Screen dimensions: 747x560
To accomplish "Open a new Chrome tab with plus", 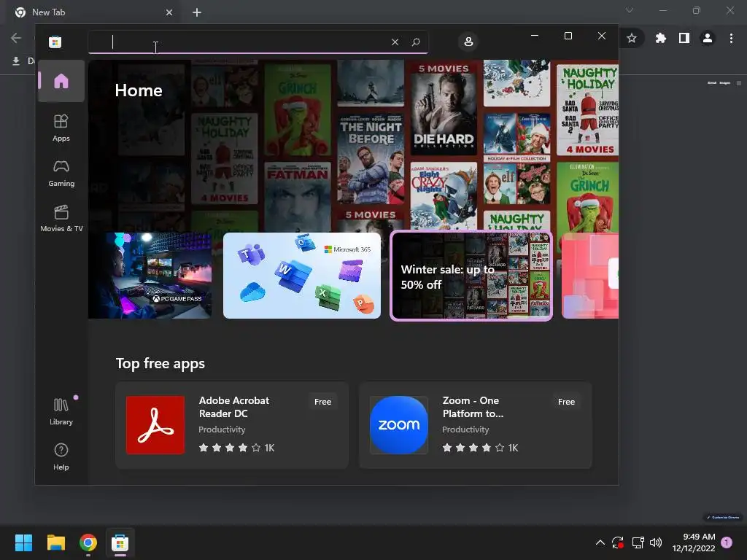I will point(197,12).
